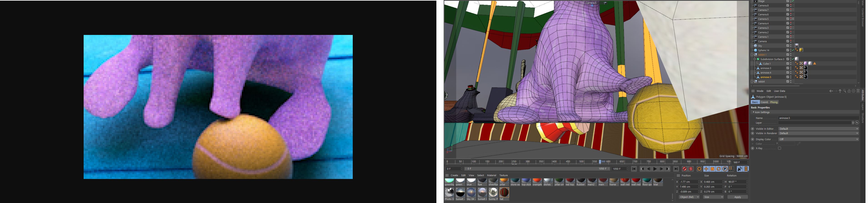Screen dimensions: 868x203
Task: Open the Coordinates panel hamburger menu
Action: pyautogui.click(x=678, y=176)
